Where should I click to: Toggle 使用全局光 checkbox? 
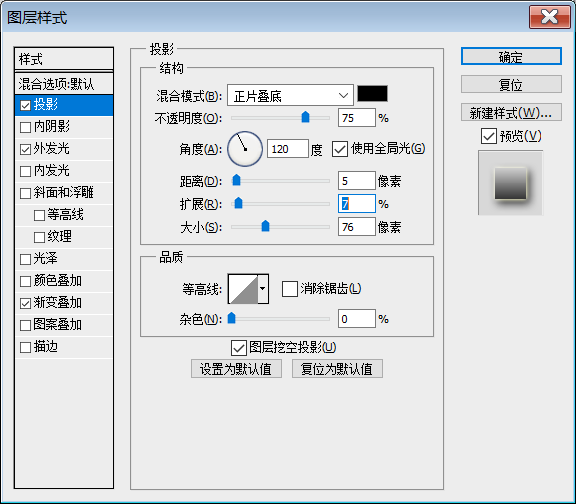(x=340, y=149)
